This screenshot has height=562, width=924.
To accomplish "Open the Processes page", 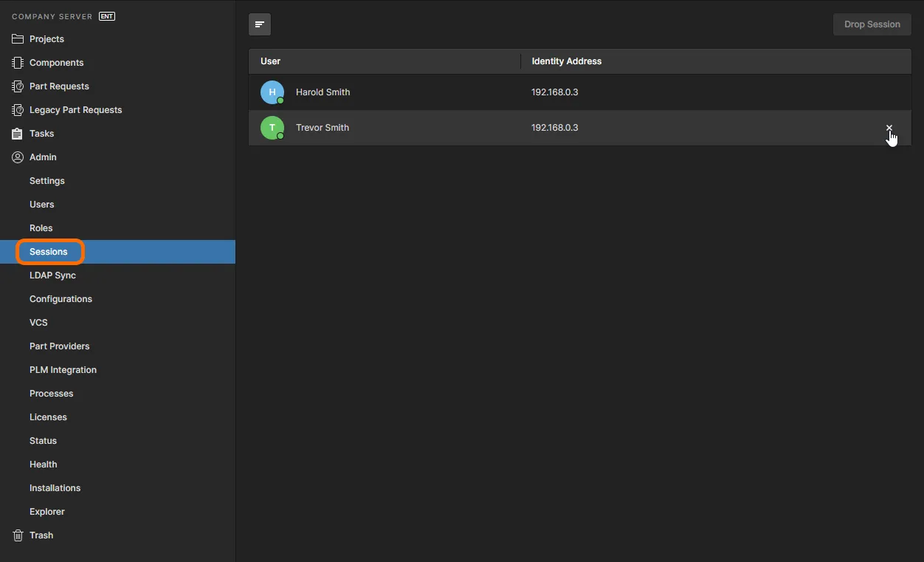I will (52, 394).
